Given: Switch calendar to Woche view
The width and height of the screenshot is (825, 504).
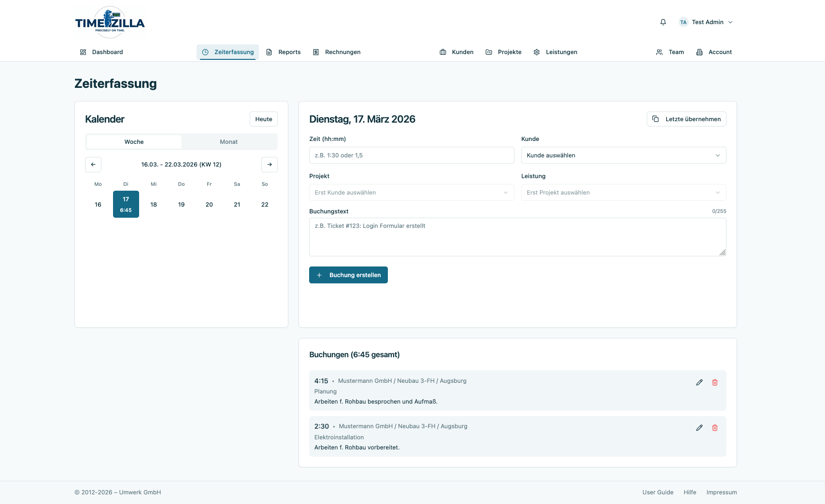Looking at the screenshot, I should tap(134, 142).
